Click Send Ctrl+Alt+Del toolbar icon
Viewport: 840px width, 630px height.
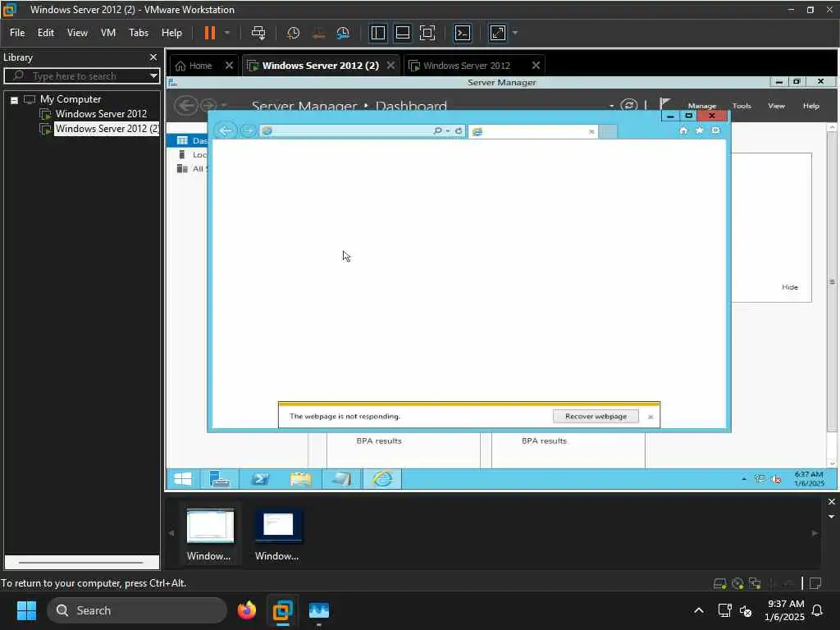pyautogui.click(x=258, y=33)
